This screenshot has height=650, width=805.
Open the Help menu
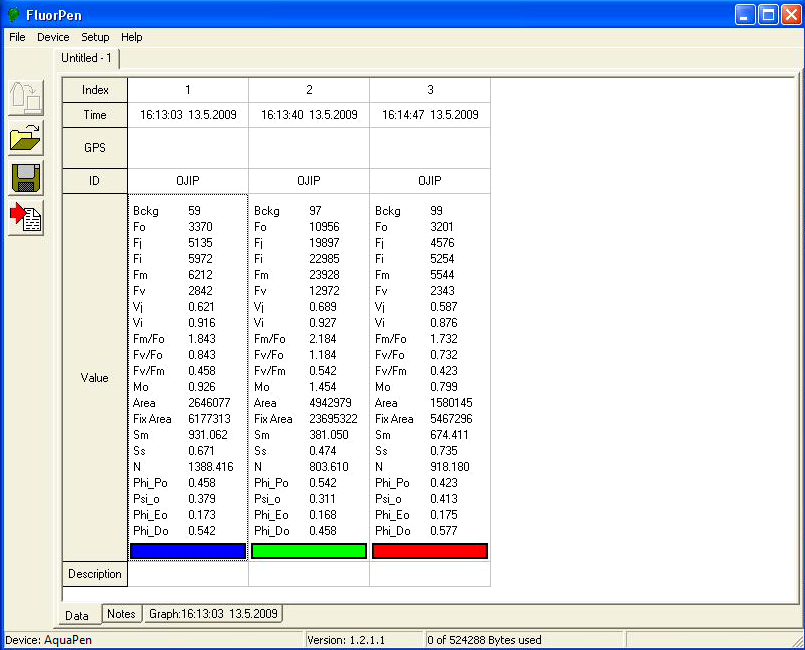click(x=131, y=37)
